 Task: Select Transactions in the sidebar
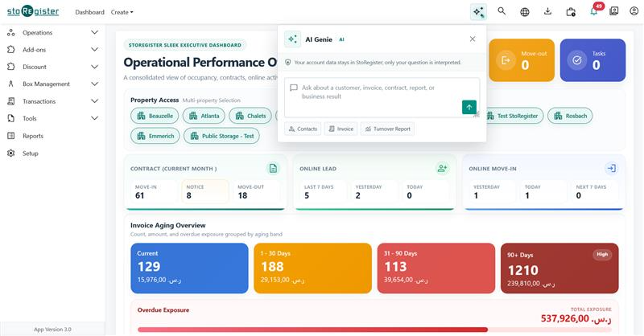coord(39,101)
